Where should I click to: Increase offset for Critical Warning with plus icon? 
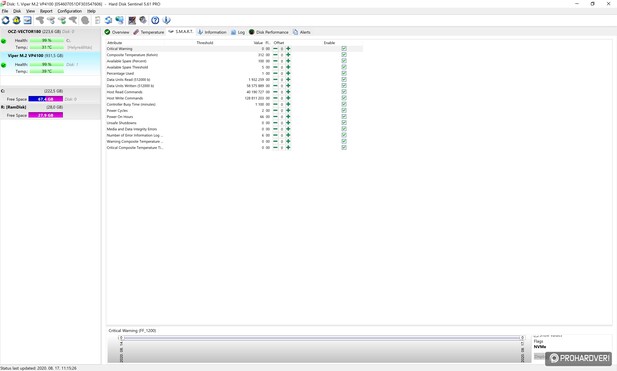point(288,48)
